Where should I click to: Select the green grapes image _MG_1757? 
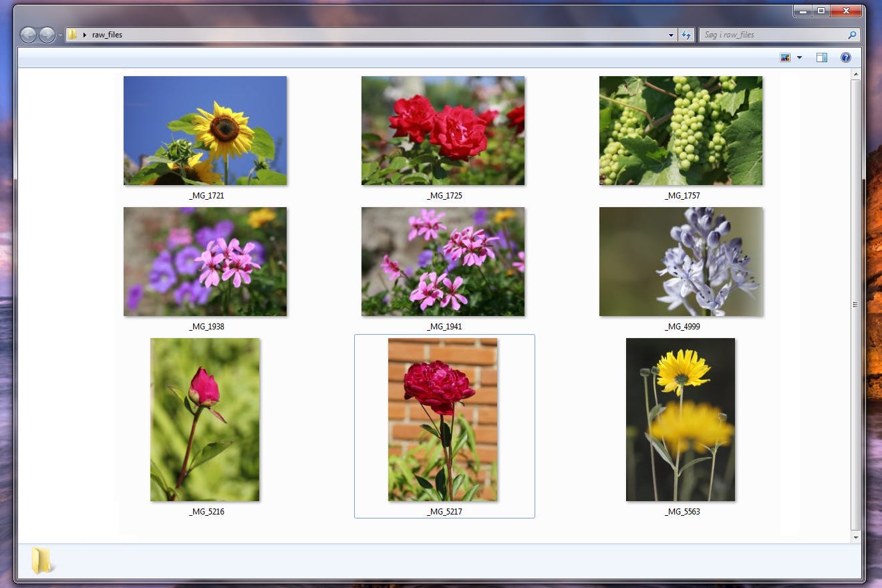(x=681, y=130)
